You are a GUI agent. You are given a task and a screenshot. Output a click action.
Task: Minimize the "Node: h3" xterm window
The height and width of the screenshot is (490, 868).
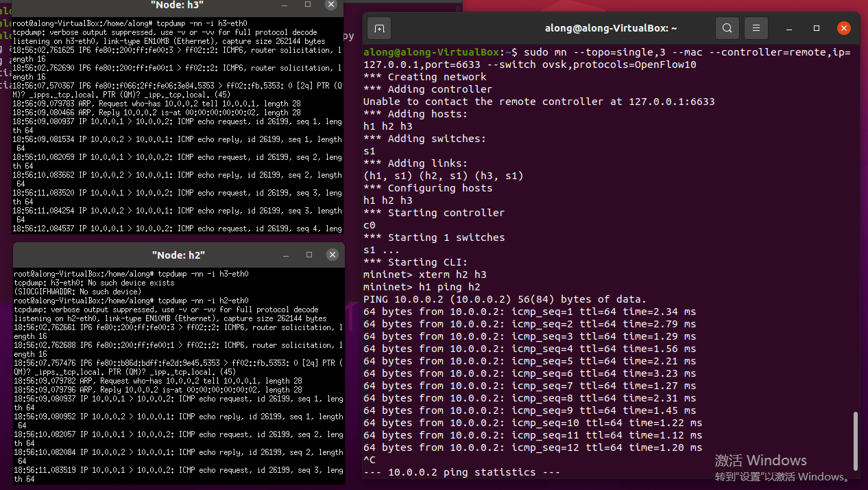(285, 4)
